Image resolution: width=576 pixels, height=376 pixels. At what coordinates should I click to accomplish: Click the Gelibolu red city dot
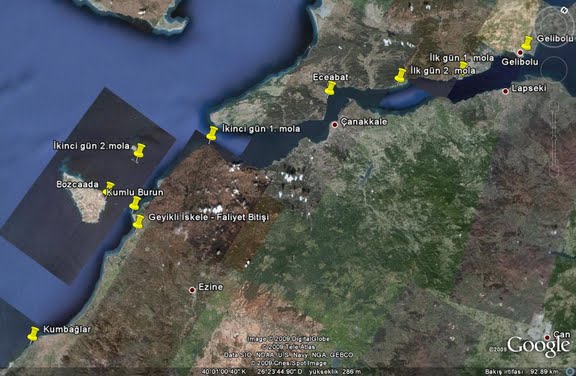(x=520, y=53)
